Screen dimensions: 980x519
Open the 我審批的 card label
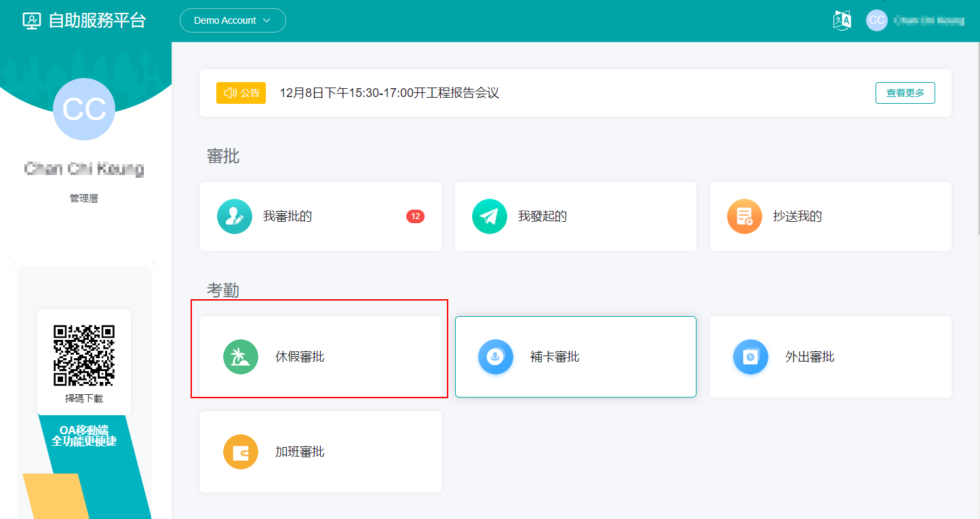point(288,216)
